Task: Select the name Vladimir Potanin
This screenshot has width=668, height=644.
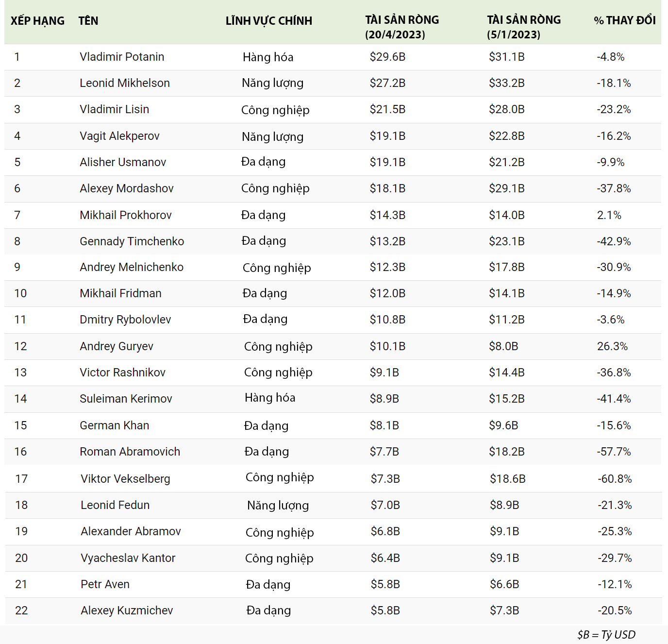Action: [122, 57]
